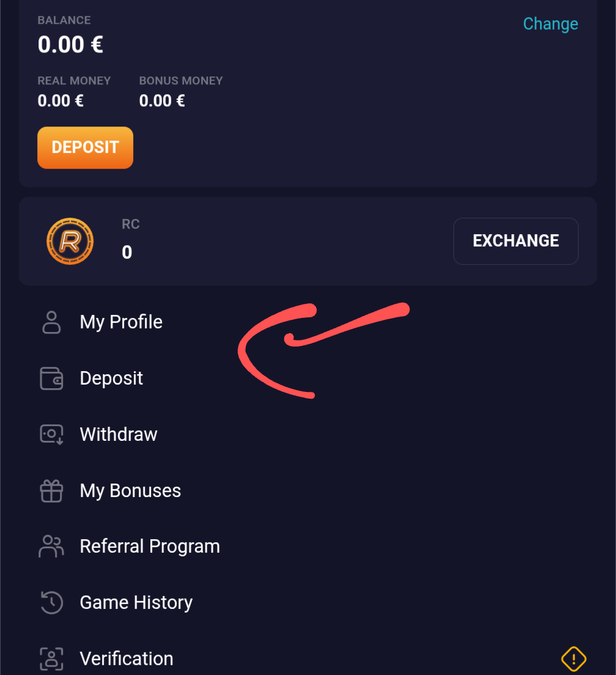Click the cash withdraw icon
This screenshot has height=675, width=616.
point(51,435)
